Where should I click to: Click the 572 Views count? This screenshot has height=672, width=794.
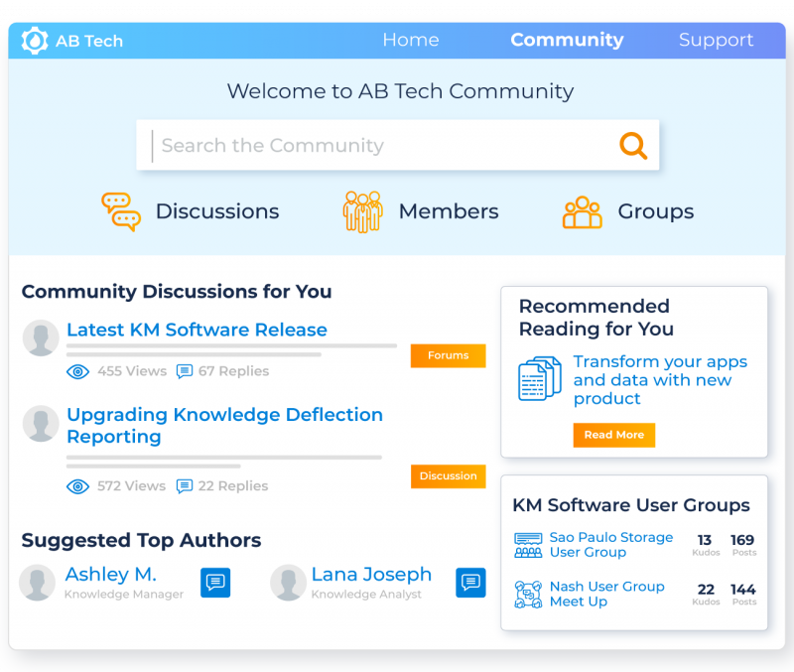pyautogui.click(x=132, y=486)
